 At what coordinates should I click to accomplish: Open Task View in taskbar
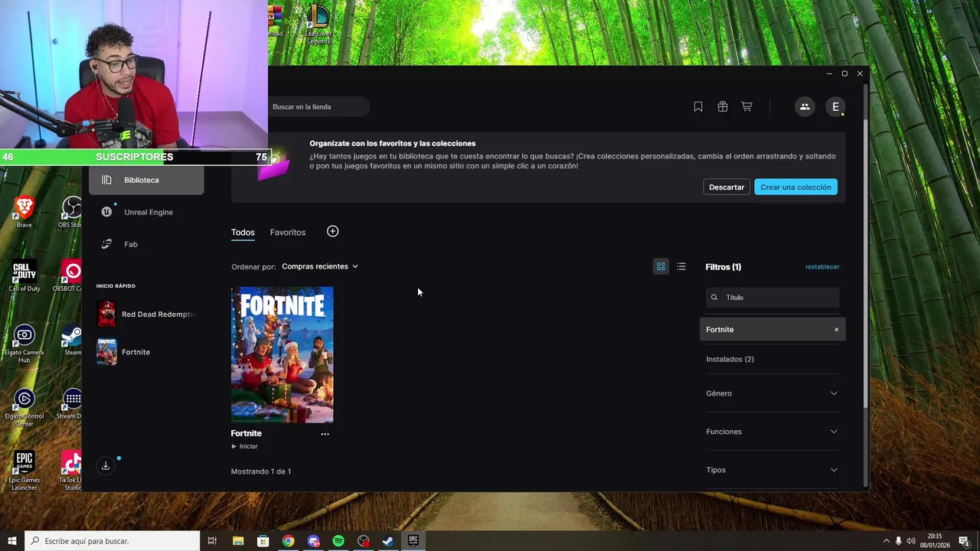point(212,541)
